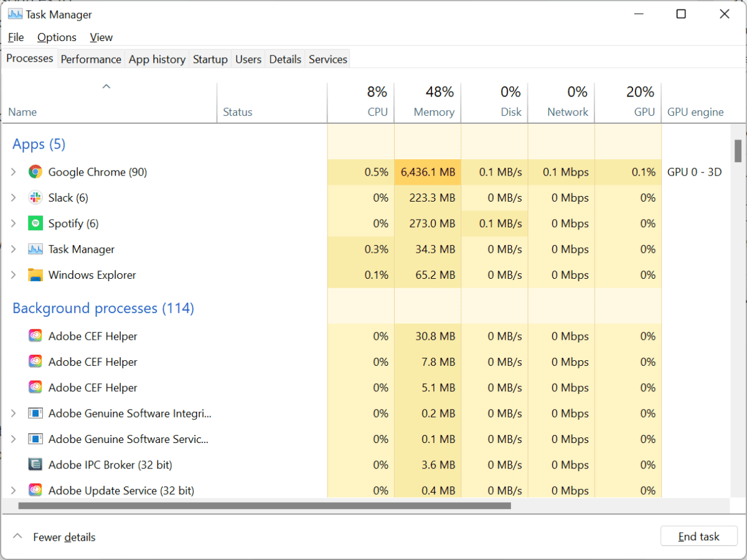Click Chrome's 0.1 Mbps network value

click(566, 172)
